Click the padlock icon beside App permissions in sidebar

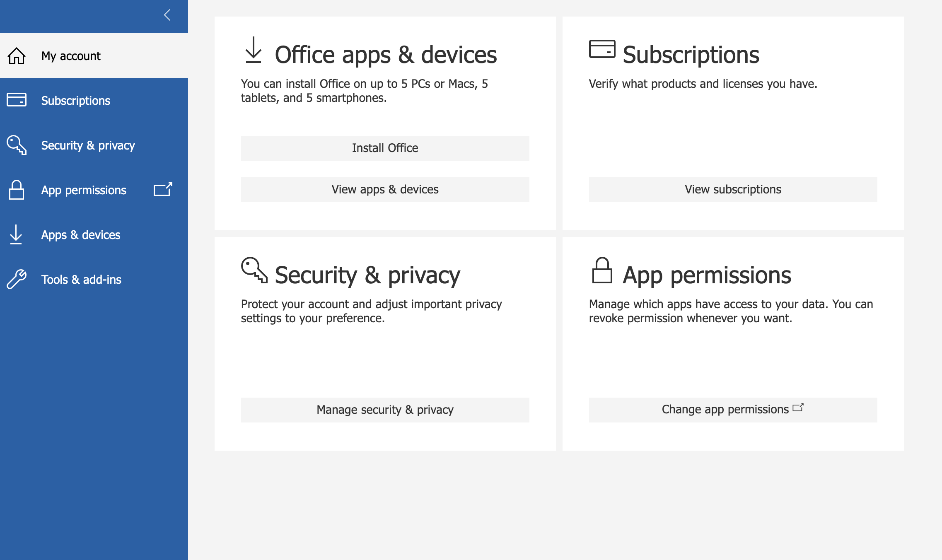pyautogui.click(x=17, y=190)
